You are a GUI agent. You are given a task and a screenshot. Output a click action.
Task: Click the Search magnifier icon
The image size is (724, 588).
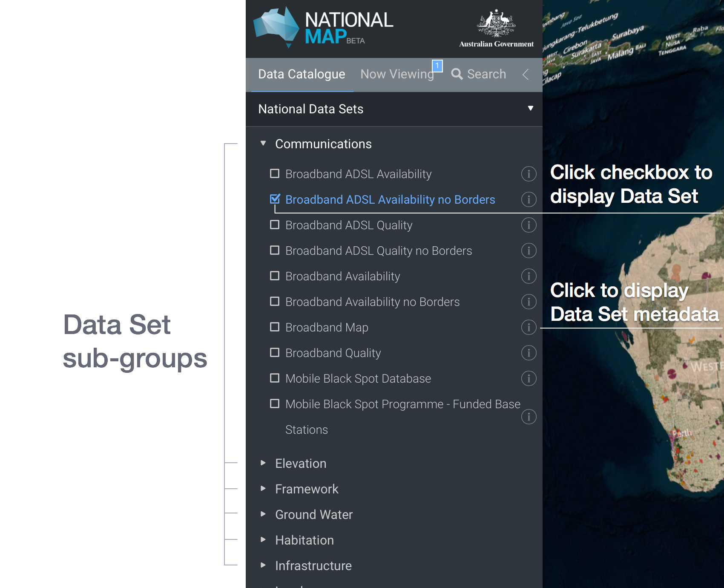[x=457, y=74]
